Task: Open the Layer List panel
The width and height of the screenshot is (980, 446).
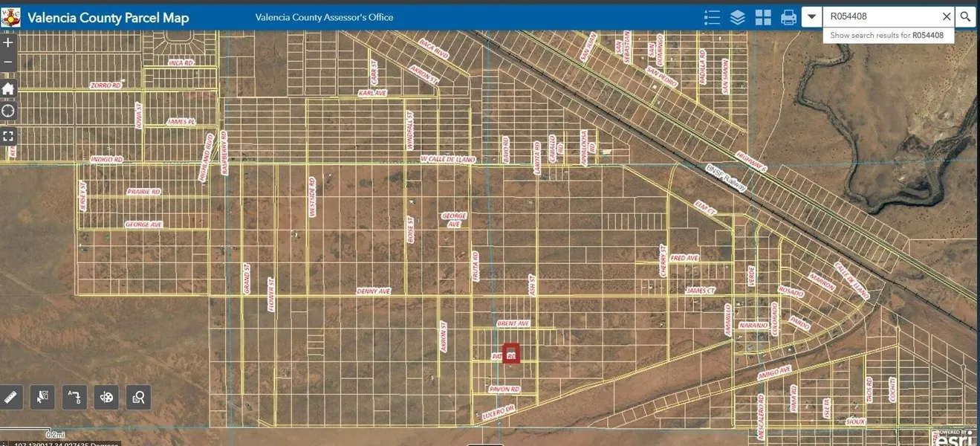Action: 737,17
